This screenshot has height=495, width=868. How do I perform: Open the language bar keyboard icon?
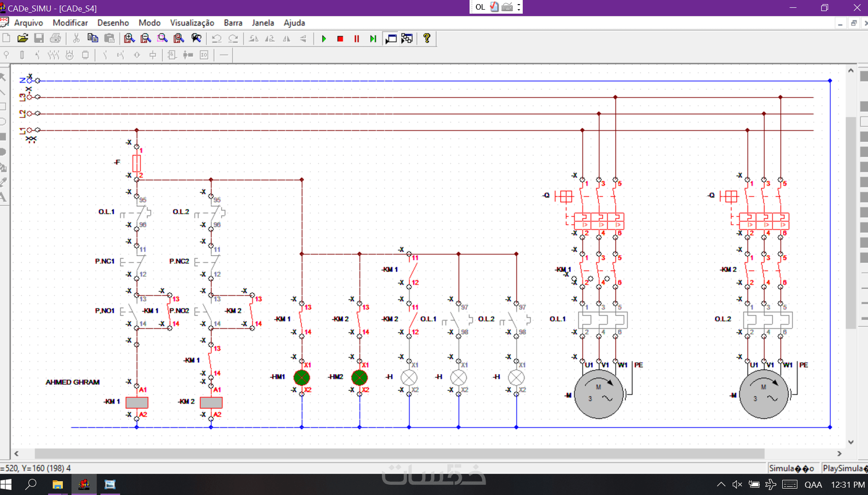coord(507,7)
